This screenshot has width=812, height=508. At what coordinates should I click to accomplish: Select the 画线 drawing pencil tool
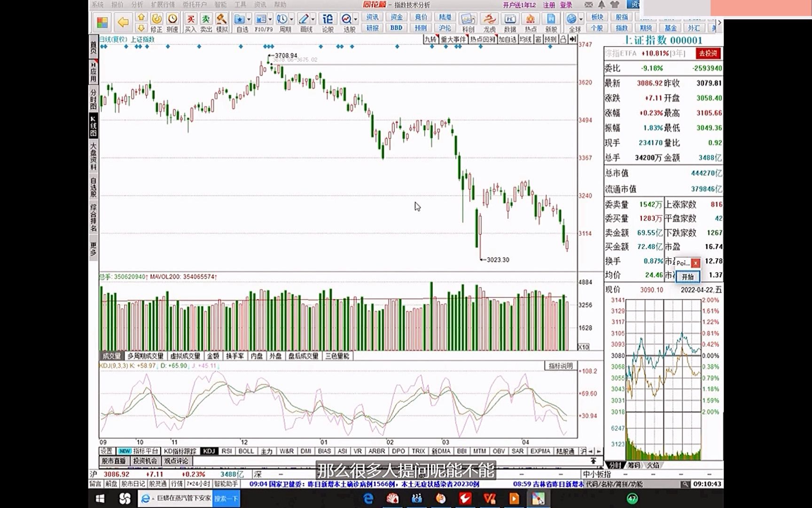tap(304, 19)
